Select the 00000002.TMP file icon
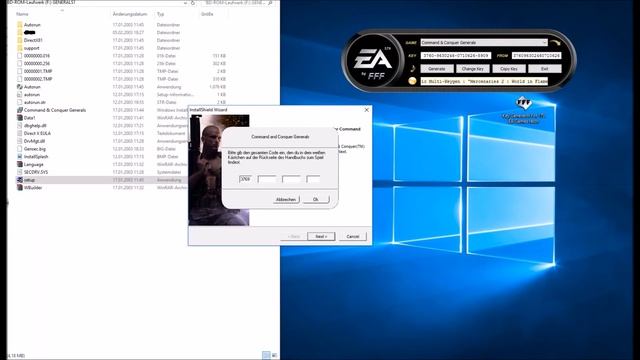Screen dimensions: 640x360 click(20, 79)
